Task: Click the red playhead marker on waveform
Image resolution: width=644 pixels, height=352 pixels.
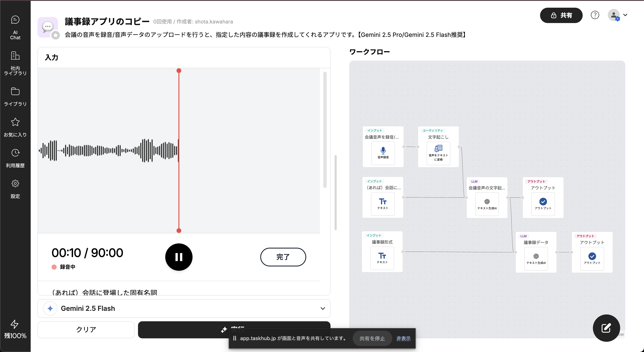Action: 179,71
